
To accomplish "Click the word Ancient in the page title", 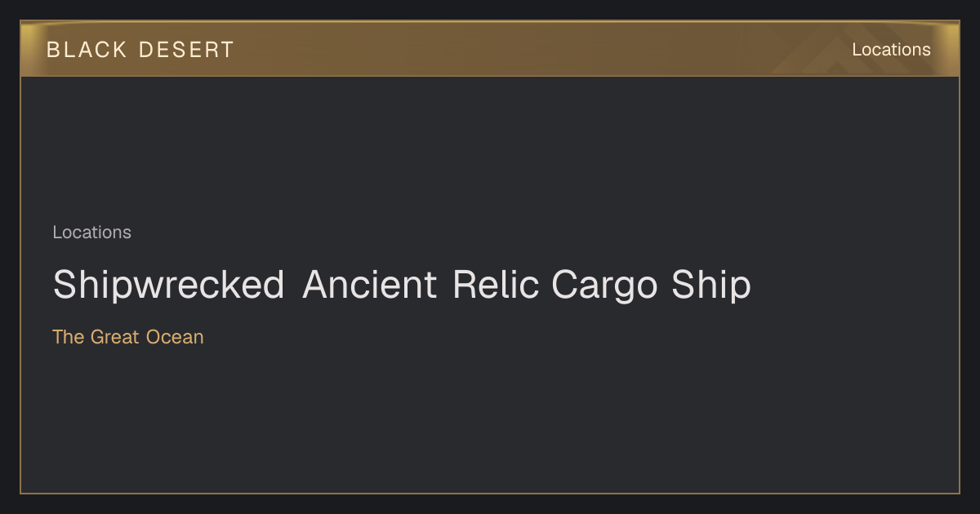I will (x=370, y=286).
